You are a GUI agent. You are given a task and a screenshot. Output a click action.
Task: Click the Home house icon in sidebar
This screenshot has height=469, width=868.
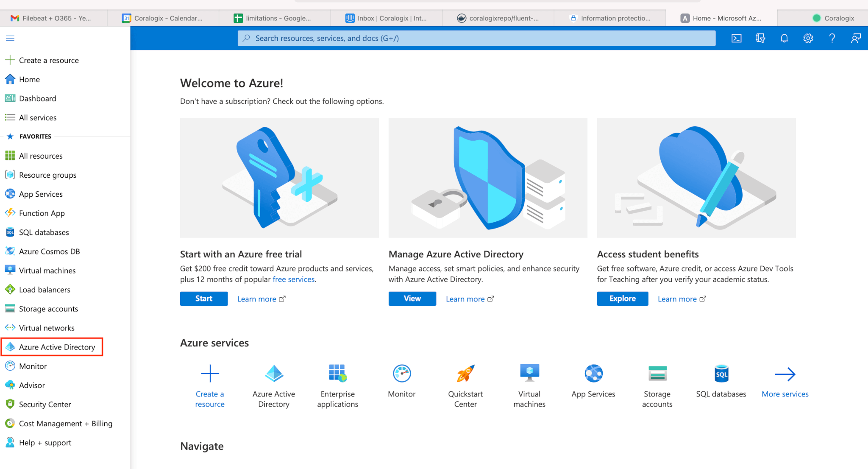pos(10,79)
